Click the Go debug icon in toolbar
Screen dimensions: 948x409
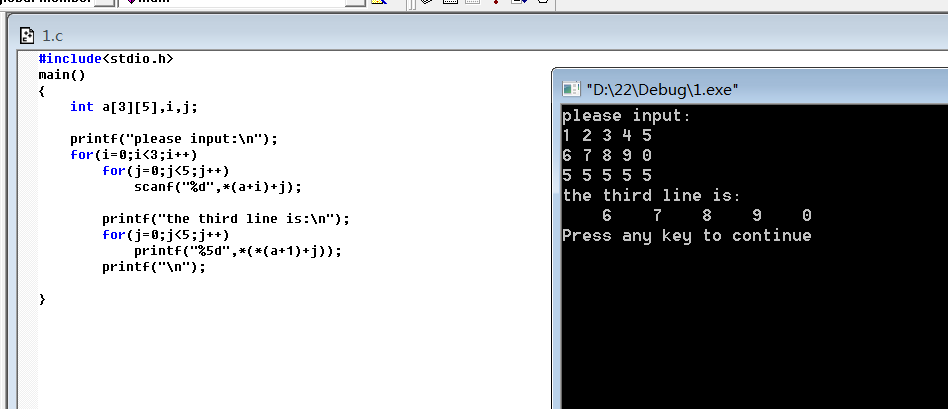520,2
